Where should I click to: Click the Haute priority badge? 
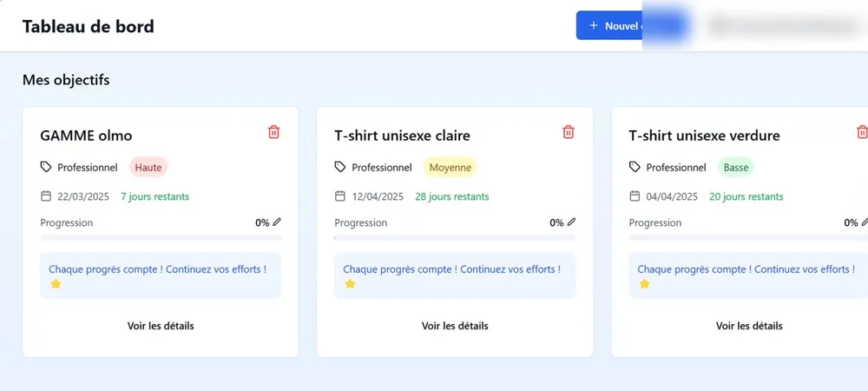point(148,167)
